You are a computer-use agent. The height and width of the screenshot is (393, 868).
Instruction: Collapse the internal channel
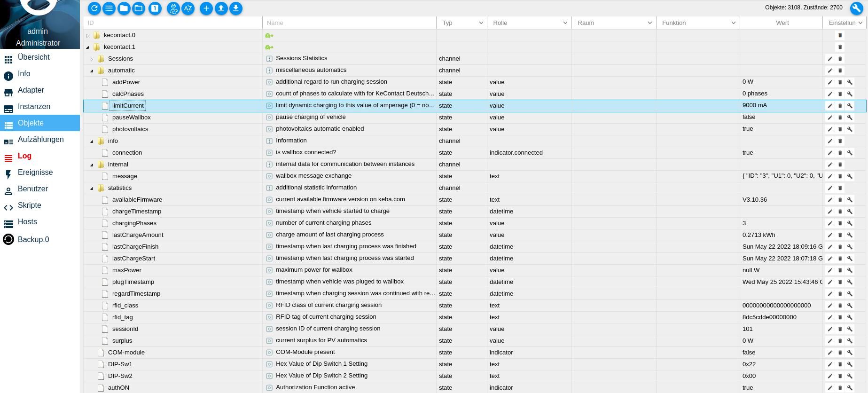[92, 165]
